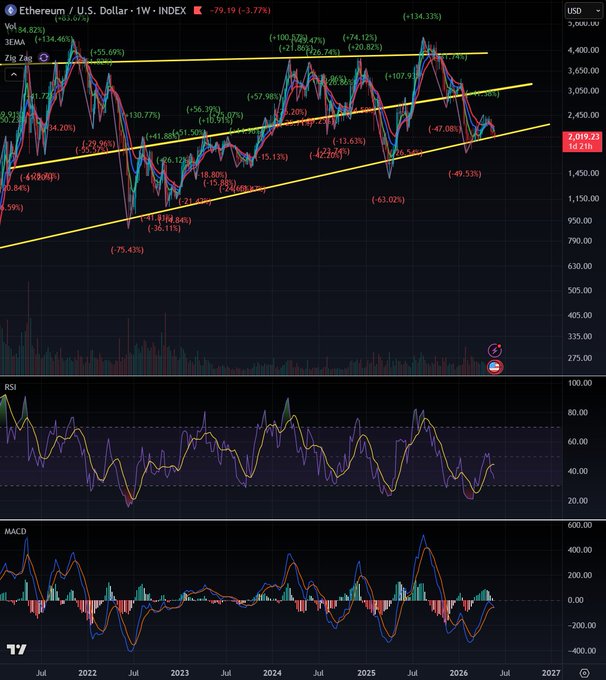606x680 pixels.
Task: Click the TradingView logo
Action: tap(16, 649)
